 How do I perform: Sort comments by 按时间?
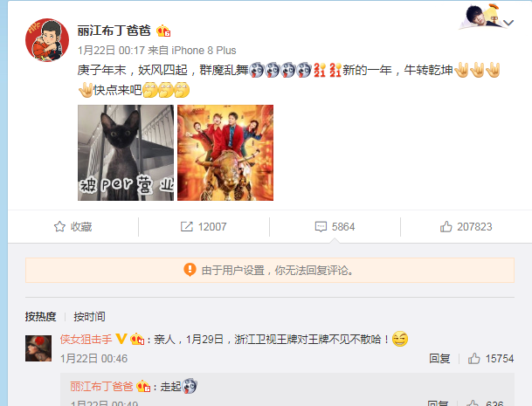(x=89, y=316)
